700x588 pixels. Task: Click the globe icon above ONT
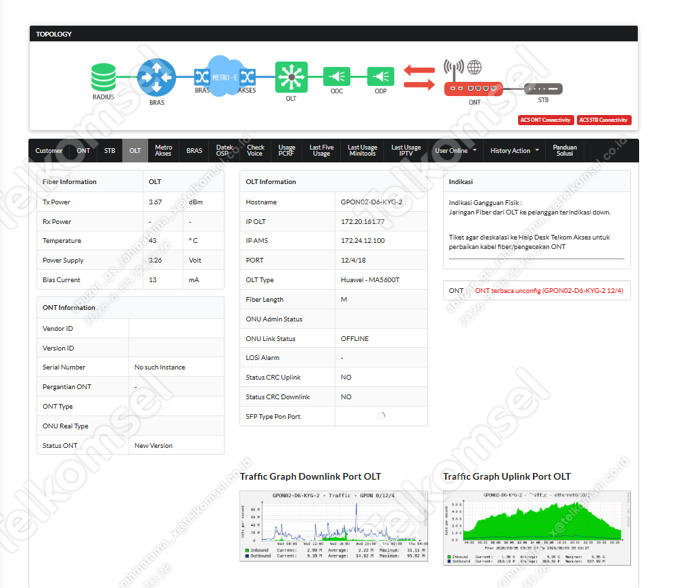475,68
